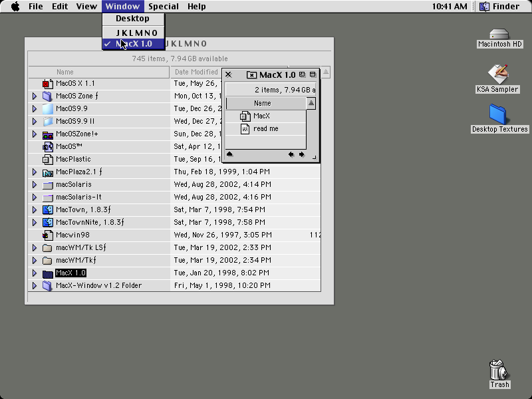The image size is (532, 399).
Task: Select the MacX-Window v1.2 Folder icon
Action: pyautogui.click(x=48, y=286)
